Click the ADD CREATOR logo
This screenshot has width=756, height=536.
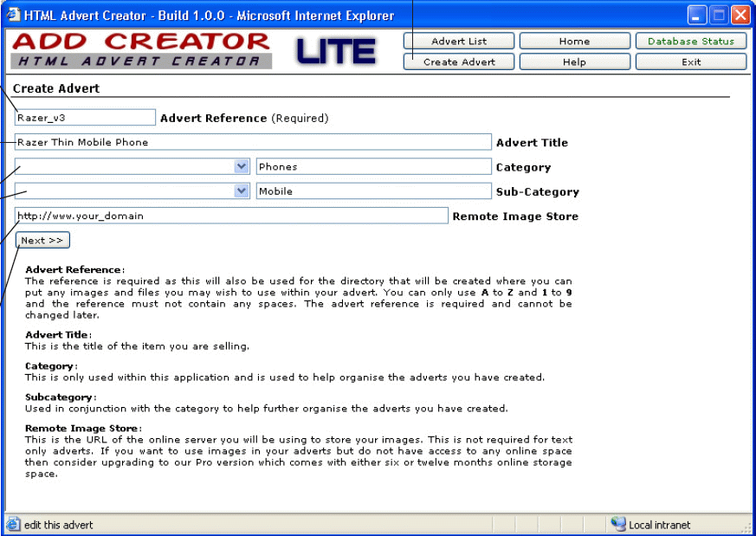(141, 50)
